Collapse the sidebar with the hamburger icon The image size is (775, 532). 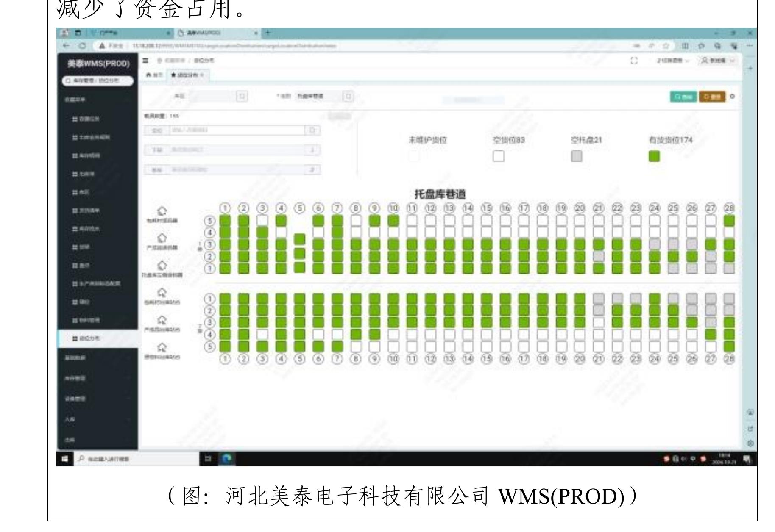145,61
